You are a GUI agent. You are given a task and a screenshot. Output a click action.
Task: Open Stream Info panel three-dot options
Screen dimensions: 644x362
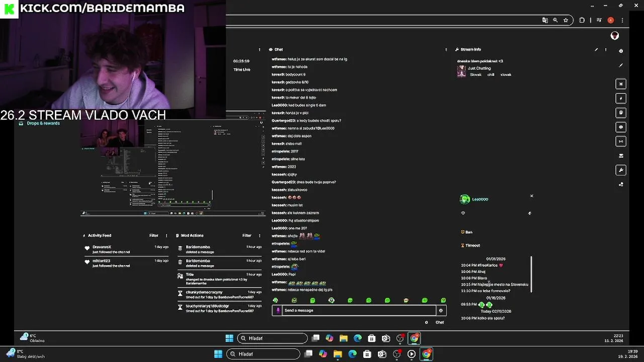click(606, 49)
